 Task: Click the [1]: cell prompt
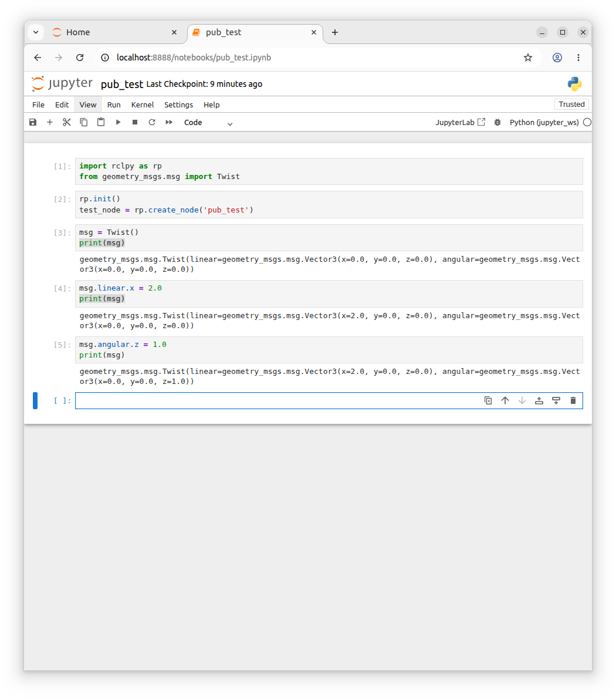(62, 166)
